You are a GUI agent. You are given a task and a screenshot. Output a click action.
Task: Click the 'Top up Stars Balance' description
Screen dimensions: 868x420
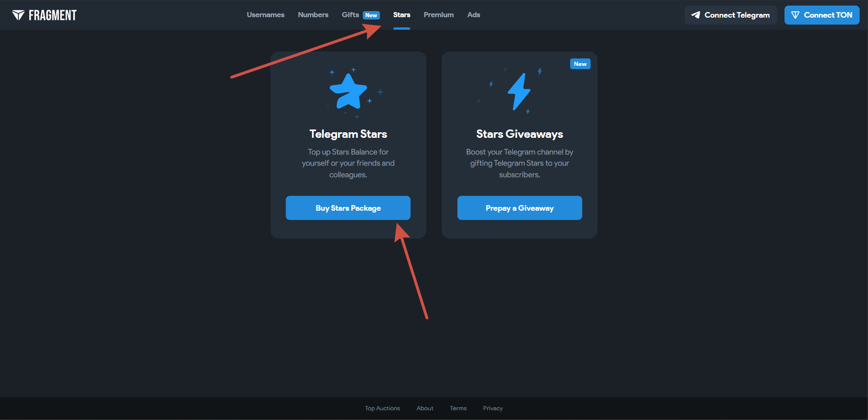pyautogui.click(x=348, y=163)
